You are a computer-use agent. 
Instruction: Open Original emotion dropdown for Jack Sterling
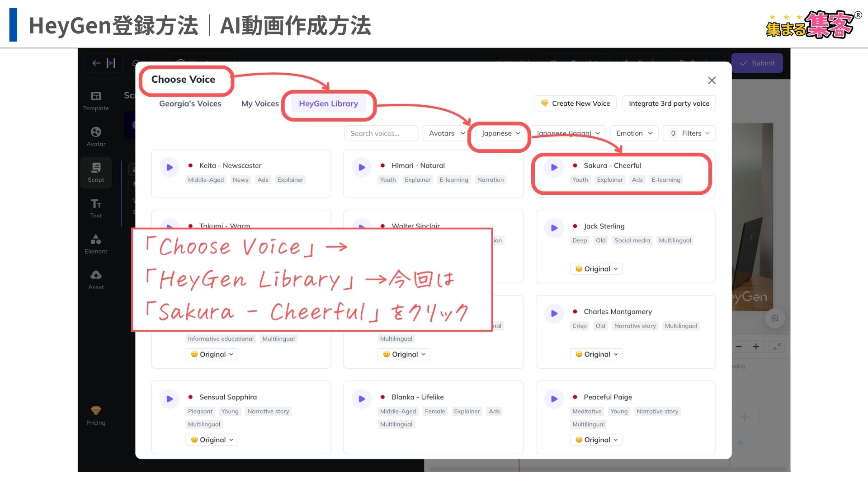[x=596, y=269]
